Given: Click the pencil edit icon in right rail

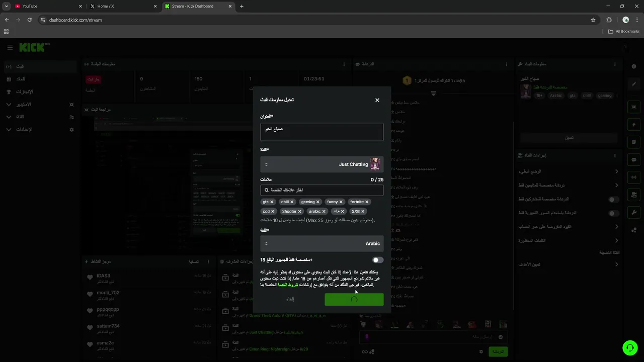Looking at the screenshot, I should pyautogui.click(x=633, y=84).
